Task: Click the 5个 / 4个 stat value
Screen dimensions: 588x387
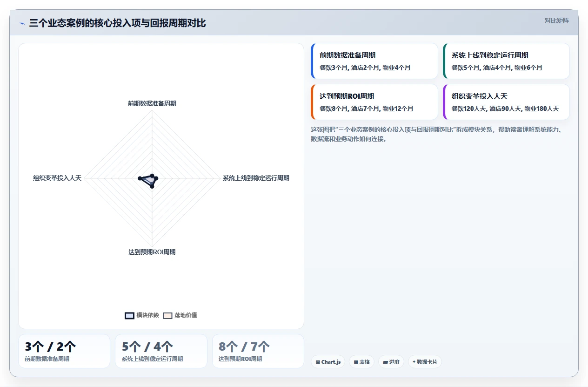Action: (x=147, y=346)
